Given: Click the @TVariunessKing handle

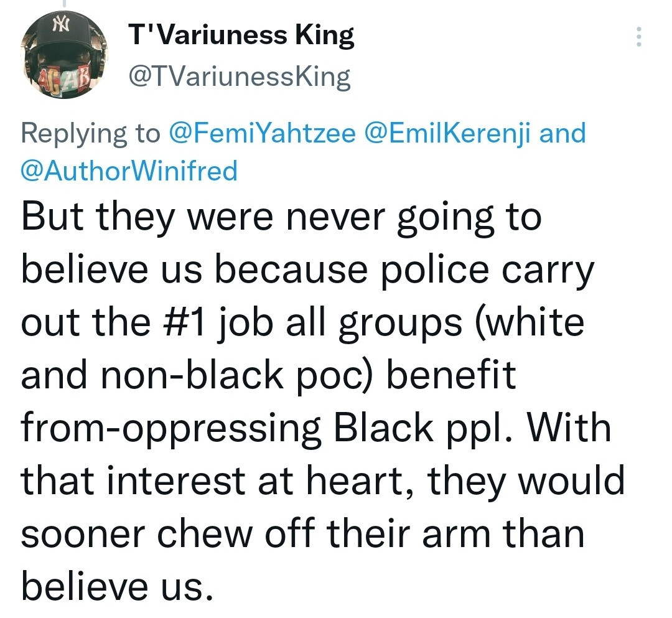Looking at the screenshot, I should tap(240, 77).
